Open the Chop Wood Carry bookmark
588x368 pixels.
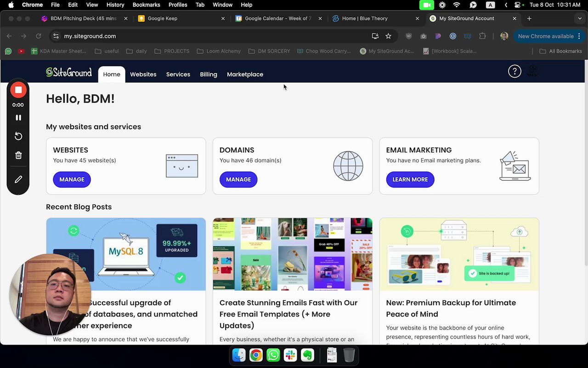coord(324,51)
